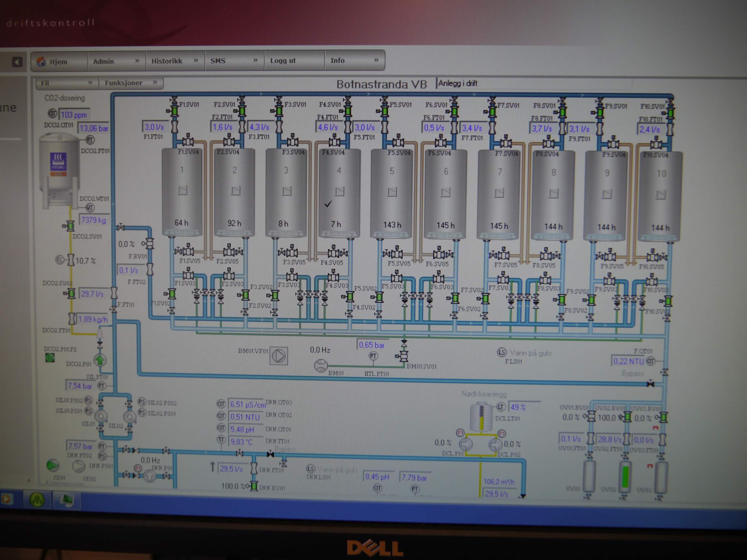Select filter tank 1
Viewport: 747px width, 560px height.
point(182,192)
